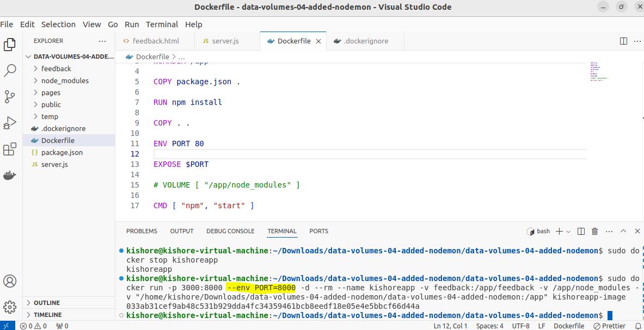Maximize the terminal panel size
The width and height of the screenshot is (644, 330).
tap(623, 231)
